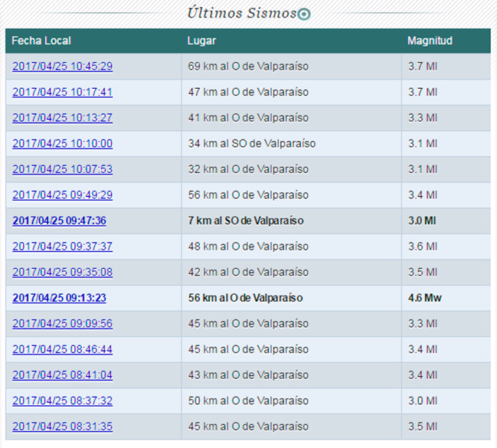Follow the 2017/04/25 09:37:37 date link
Viewport: 497px width, 448px height.
click(62, 247)
